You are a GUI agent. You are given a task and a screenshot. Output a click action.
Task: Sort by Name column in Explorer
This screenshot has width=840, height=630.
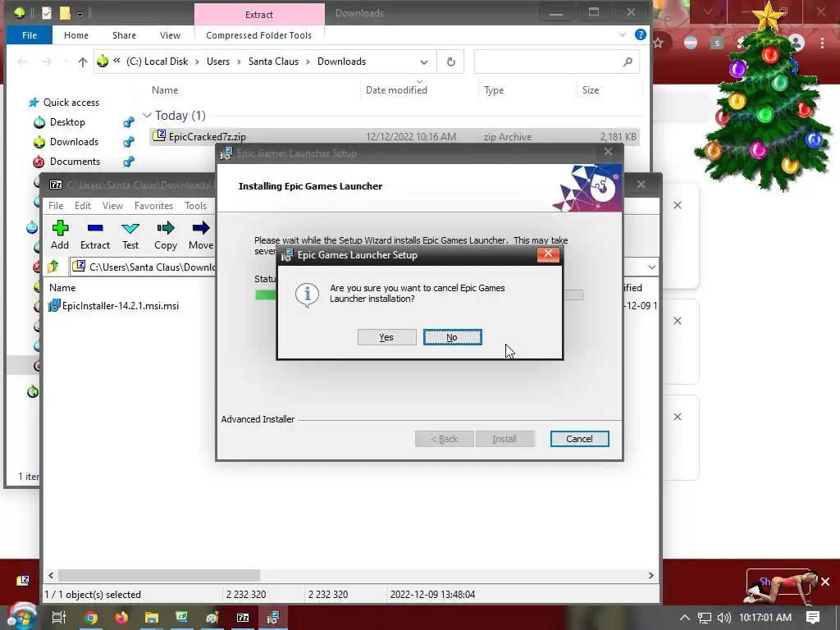165,90
